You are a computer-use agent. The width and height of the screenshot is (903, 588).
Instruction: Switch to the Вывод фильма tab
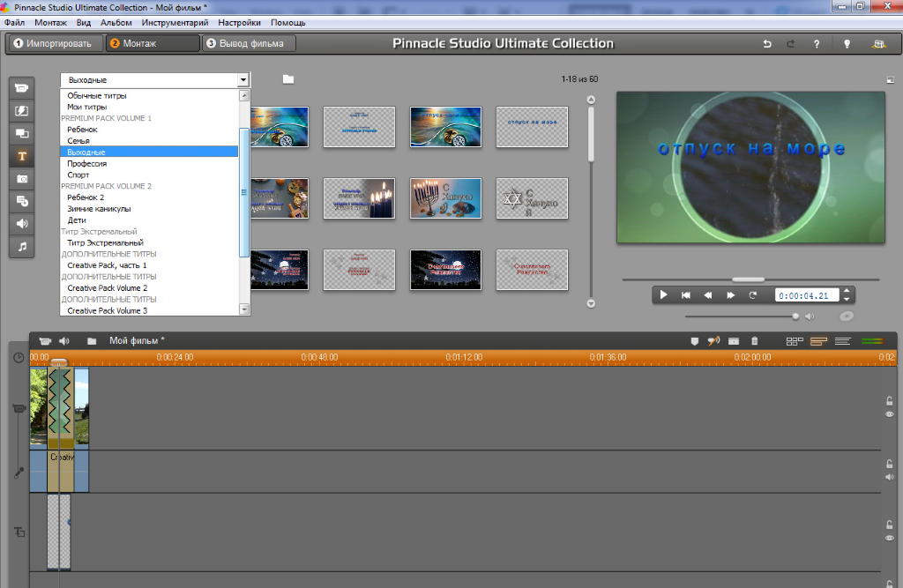249,43
